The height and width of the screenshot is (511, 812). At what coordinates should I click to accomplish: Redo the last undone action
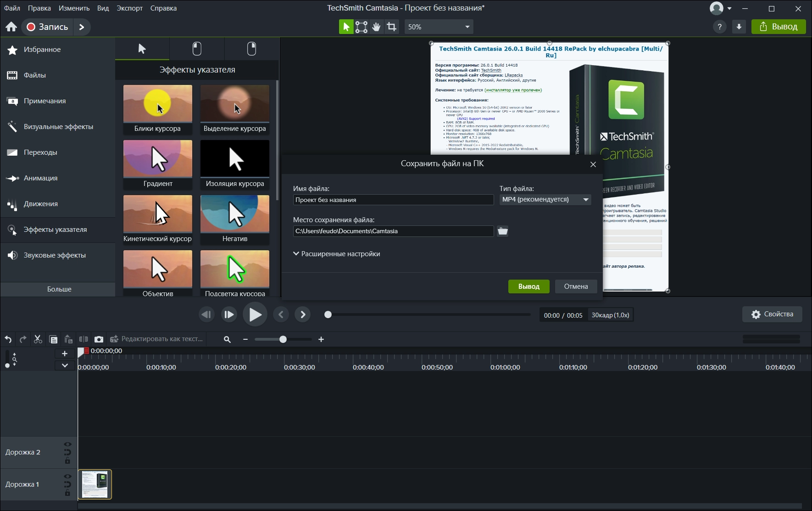pyautogui.click(x=23, y=339)
